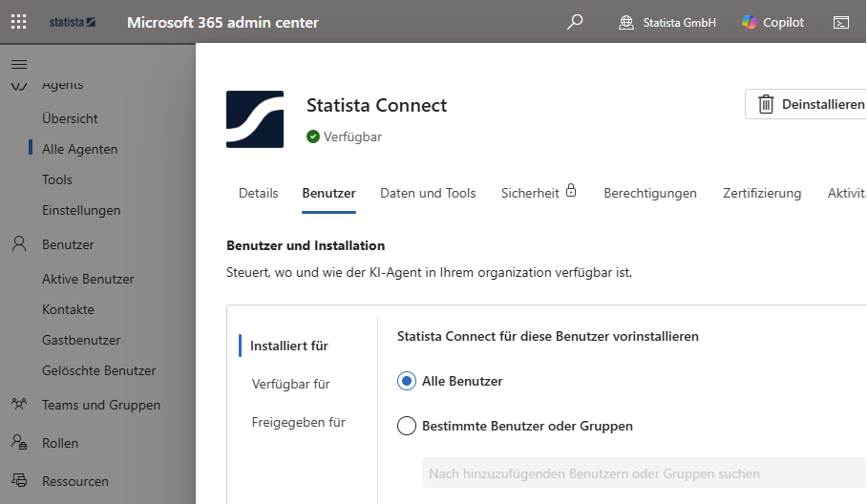Open Alle Agenten in the sidebar
This screenshot has width=867, height=504.
(x=79, y=149)
